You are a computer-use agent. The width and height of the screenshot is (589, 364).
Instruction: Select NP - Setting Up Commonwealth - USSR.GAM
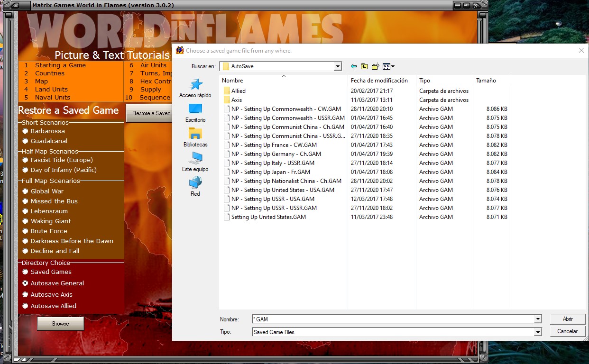tap(288, 118)
